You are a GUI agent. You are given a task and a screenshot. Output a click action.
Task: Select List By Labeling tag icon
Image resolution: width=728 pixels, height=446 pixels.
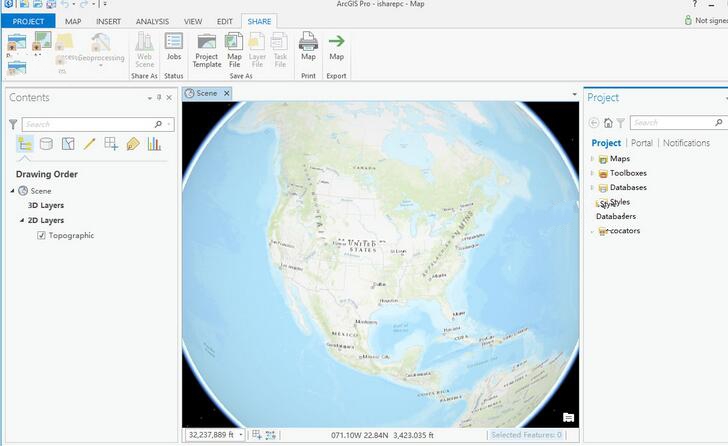[132, 144]
